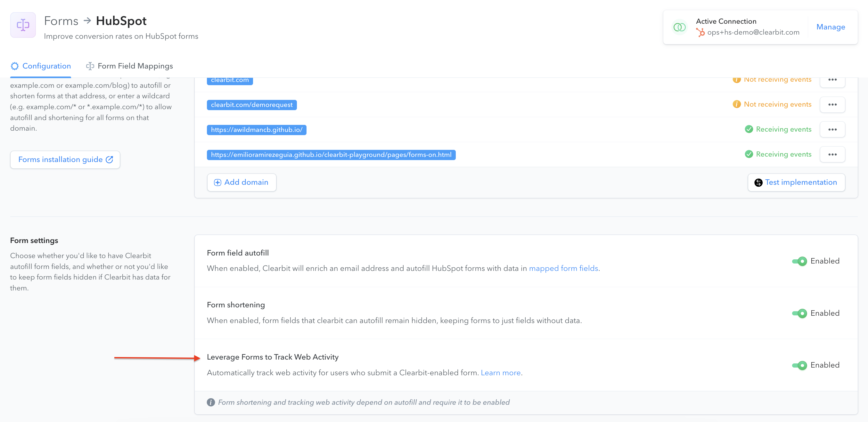
Task: Click the Configuration gear icon
Action: 14,66
